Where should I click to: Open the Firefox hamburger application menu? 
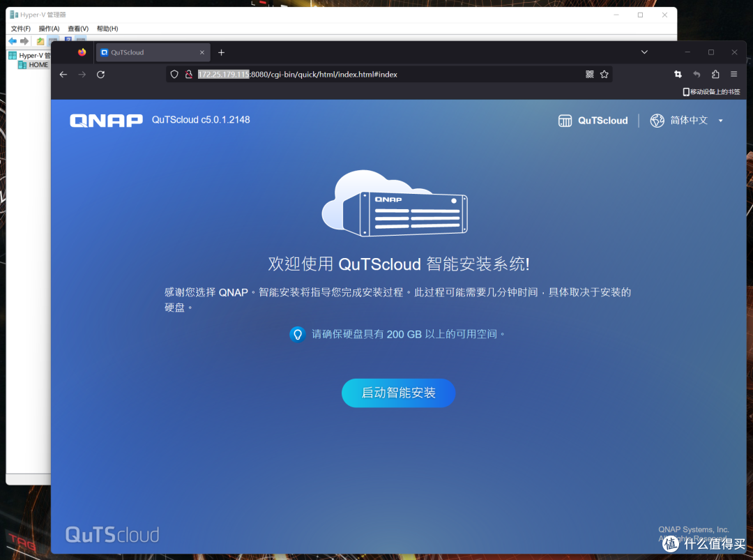733,74
